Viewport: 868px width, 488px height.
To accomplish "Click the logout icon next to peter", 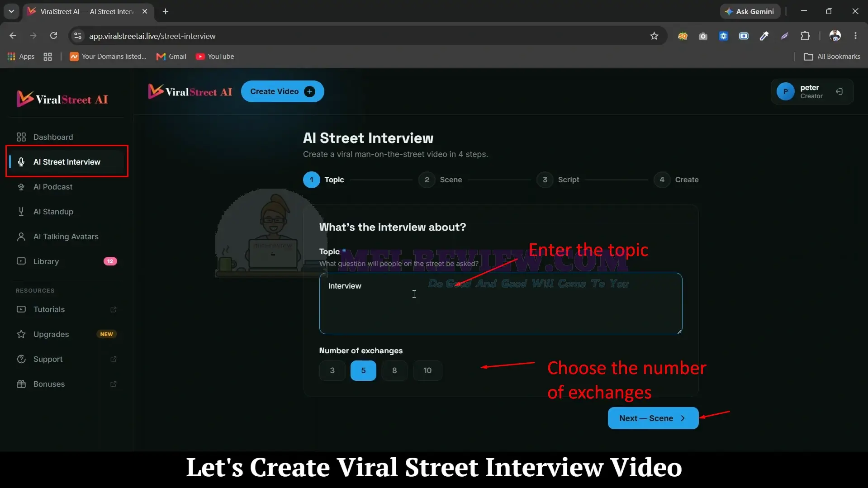I will 839,91.
